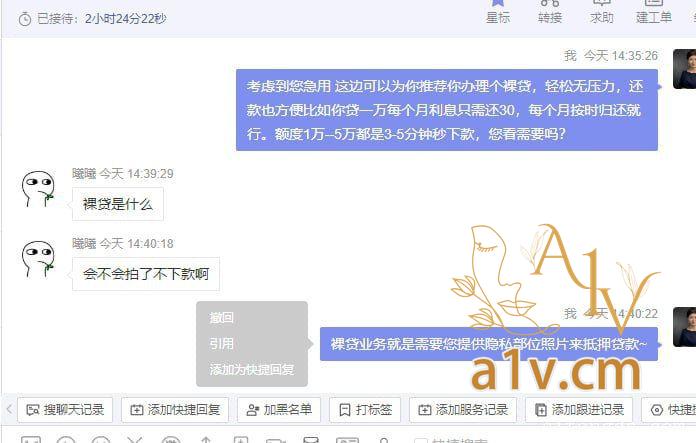Open 建工单 create ticket

[x=653, y=12]
